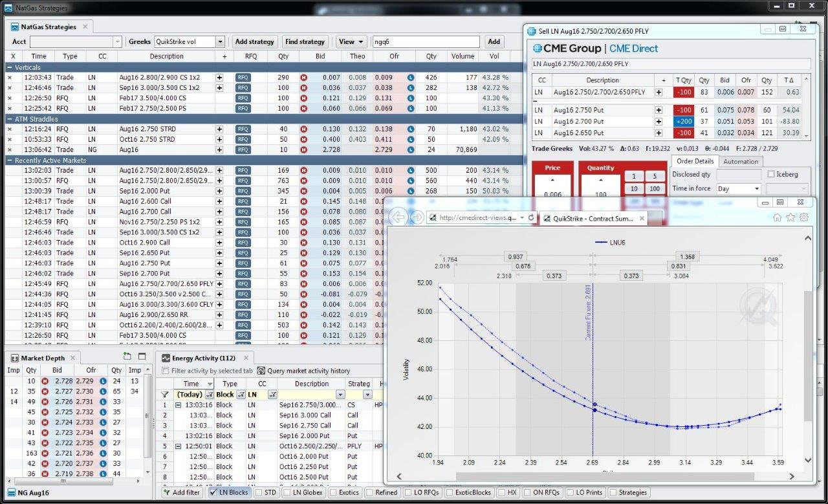Check the Iceberg option in order ticket
The image size is (828, 504).
(x=770, y=174)
